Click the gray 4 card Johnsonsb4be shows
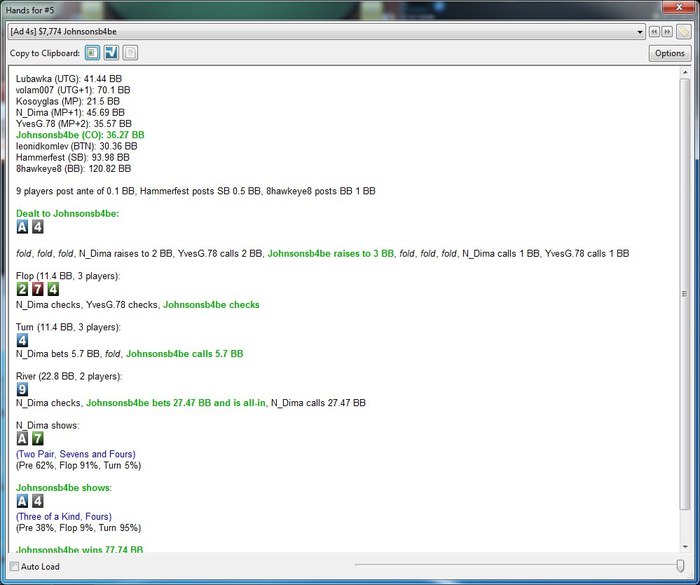The image size is (700, 585). click(38, 501)
